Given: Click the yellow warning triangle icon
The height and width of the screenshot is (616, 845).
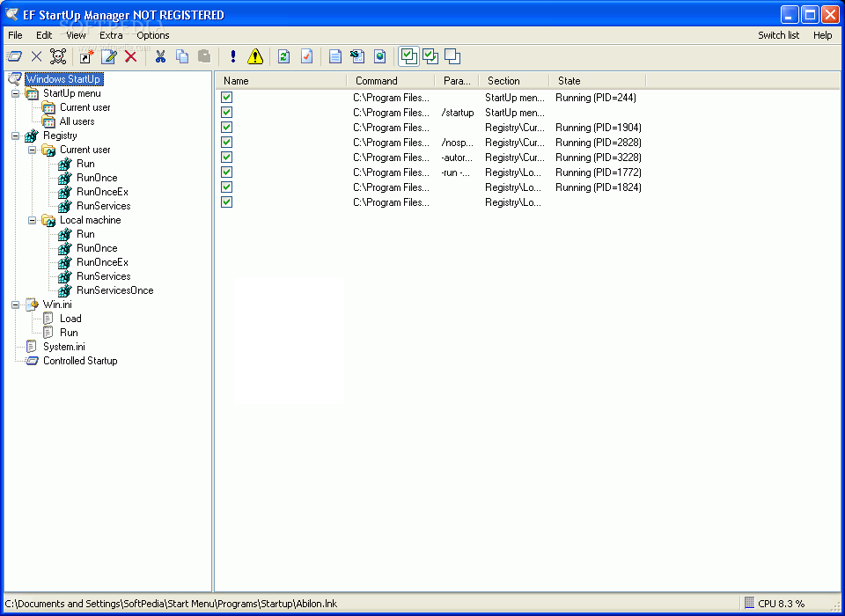Looking at the screenshot, I should [255, 56].
